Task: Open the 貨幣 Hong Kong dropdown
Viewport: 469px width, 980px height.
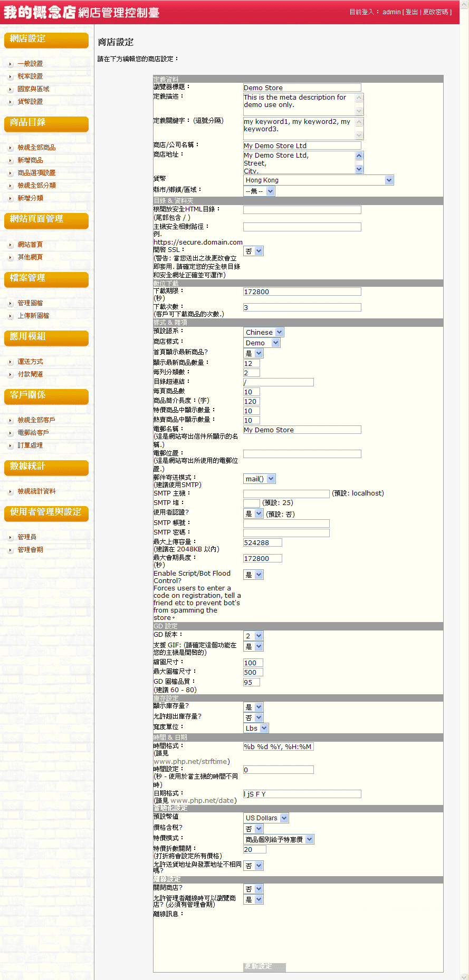Action: click(319, 180)
